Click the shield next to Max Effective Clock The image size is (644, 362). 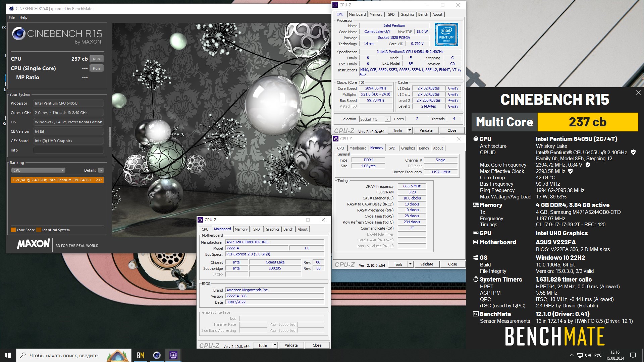point(570,171)
